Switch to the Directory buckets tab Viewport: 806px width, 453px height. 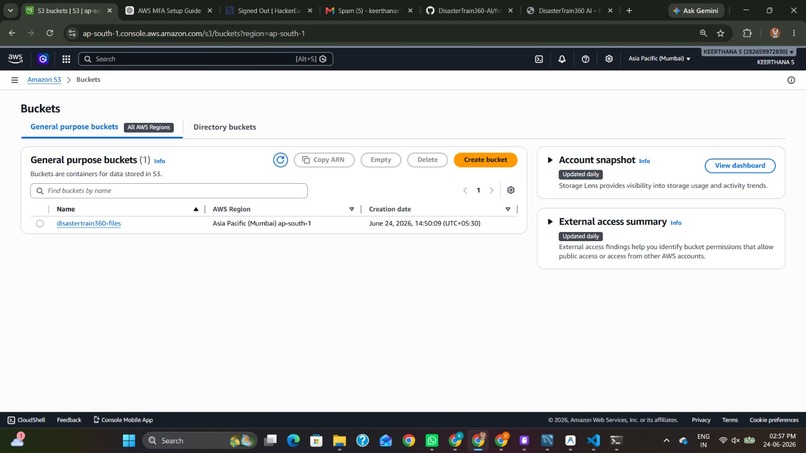click(225, 127)
